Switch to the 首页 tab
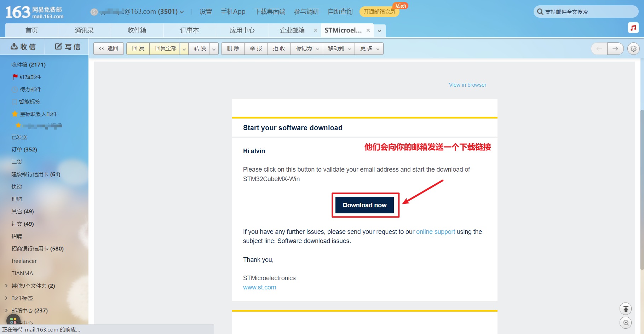The width and height of the screenshot is (644, 334). pos(31,30)
